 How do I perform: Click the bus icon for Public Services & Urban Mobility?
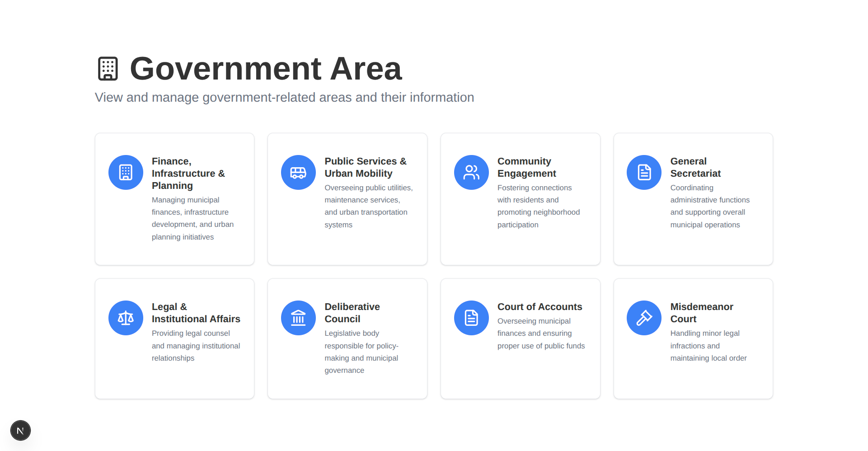[x=298, y=172]
